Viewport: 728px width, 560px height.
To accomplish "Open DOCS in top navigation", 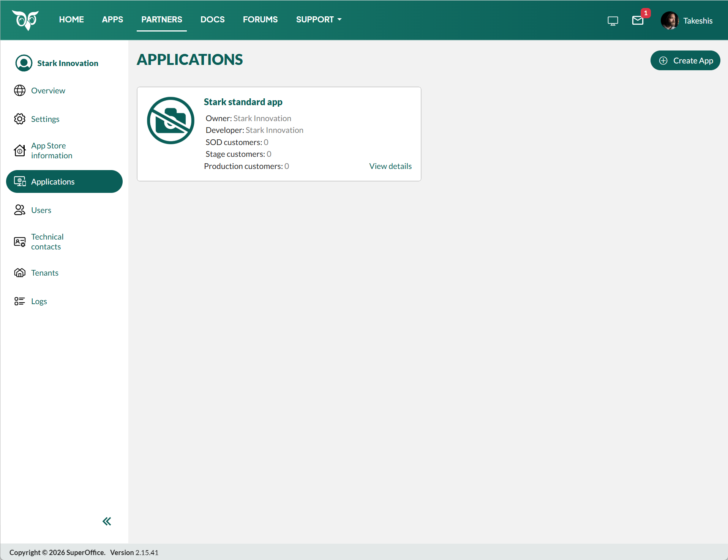I will coord(213,19).
